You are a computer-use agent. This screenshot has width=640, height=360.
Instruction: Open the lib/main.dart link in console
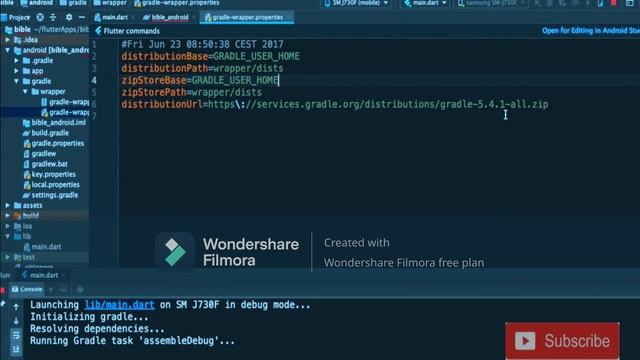click(x=119, y=305)
